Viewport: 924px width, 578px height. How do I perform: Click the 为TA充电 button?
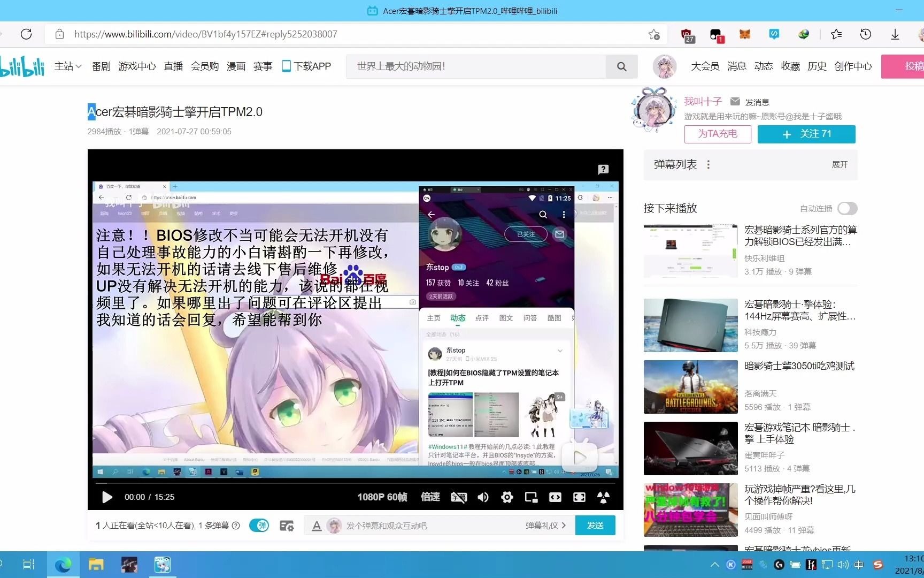tap(718, 134)
